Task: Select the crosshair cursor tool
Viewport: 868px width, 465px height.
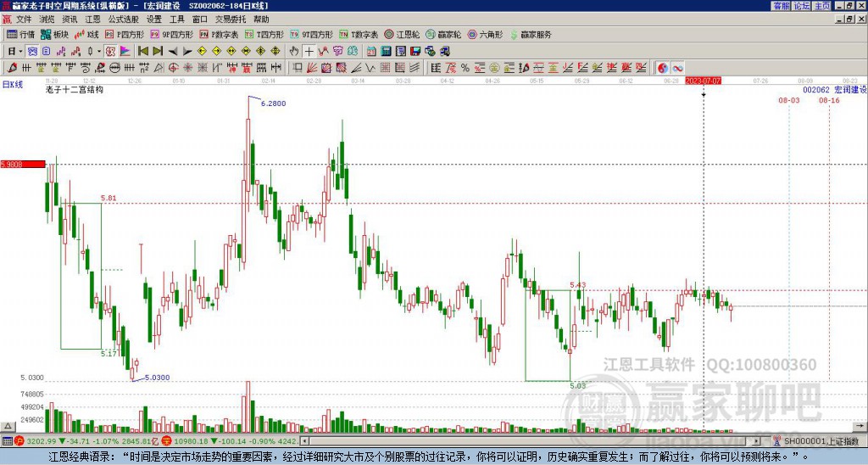Action: coord(309,51)
